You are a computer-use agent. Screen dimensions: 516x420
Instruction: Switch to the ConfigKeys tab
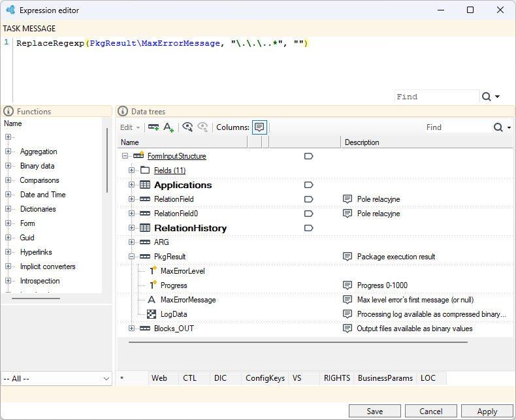pyautogui.click(x=265, y=378)
